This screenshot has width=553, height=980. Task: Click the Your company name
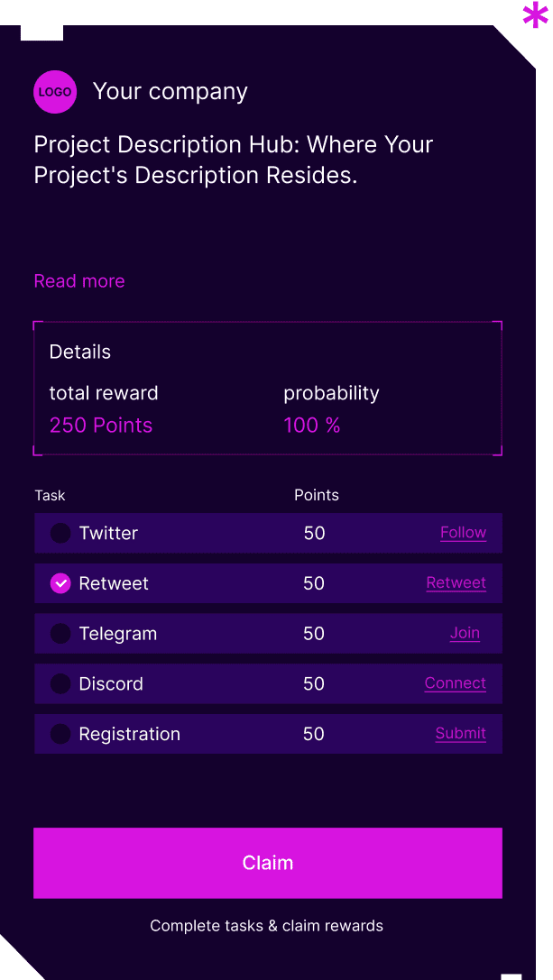pos(170,92)
